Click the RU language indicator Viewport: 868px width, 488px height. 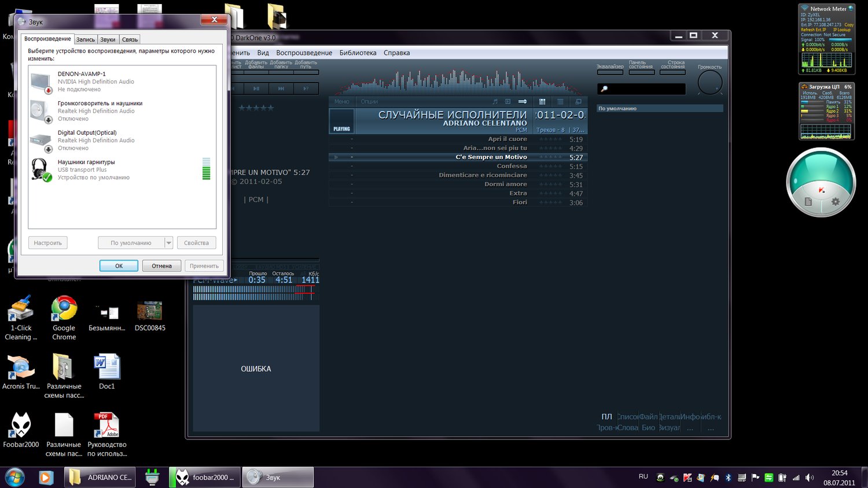(x=643, y=476)
